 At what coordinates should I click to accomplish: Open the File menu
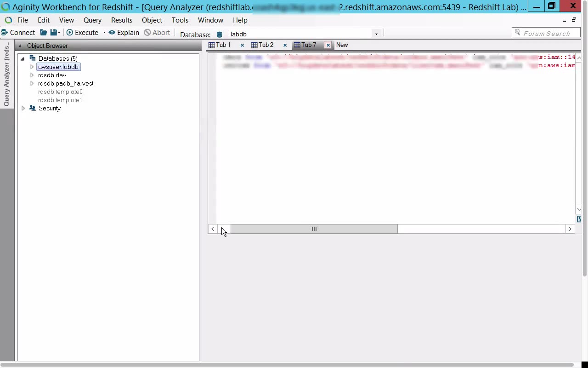pyautogui.click(x=23, y=20)
